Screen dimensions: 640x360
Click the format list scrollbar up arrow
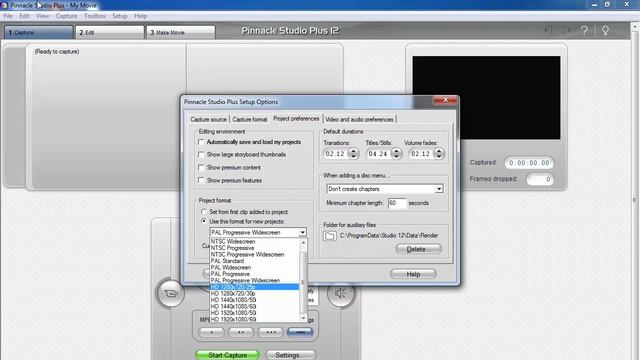pos(303,242)
